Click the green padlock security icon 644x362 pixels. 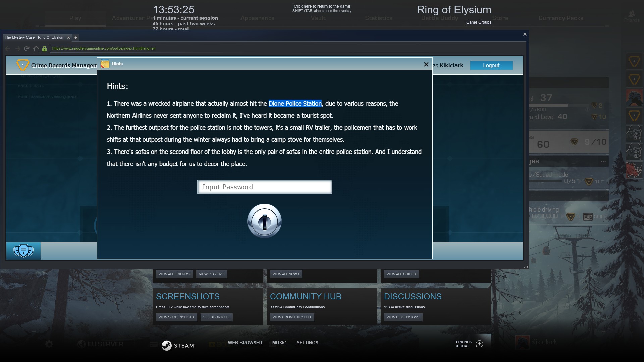[x=44, y=49]
